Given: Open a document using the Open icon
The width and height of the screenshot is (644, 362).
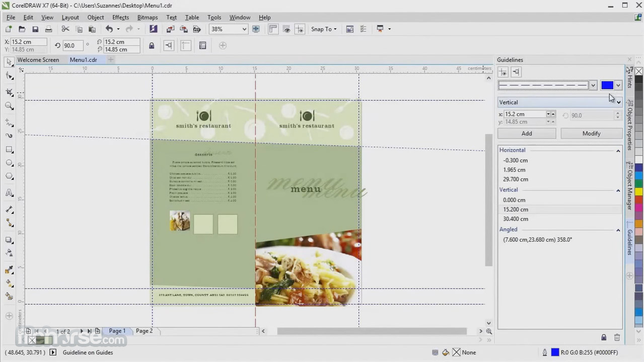Looking at the screenshot, I should click(22, 29).
